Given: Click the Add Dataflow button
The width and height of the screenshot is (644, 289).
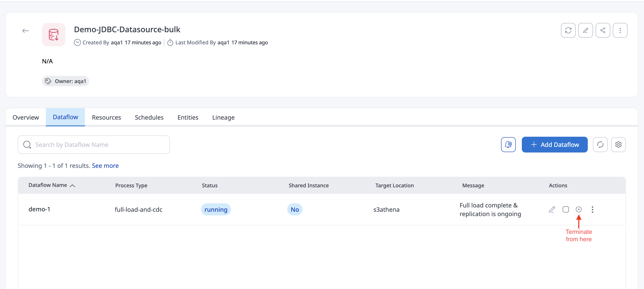Looking at the screenshot, I should (554, 144).
